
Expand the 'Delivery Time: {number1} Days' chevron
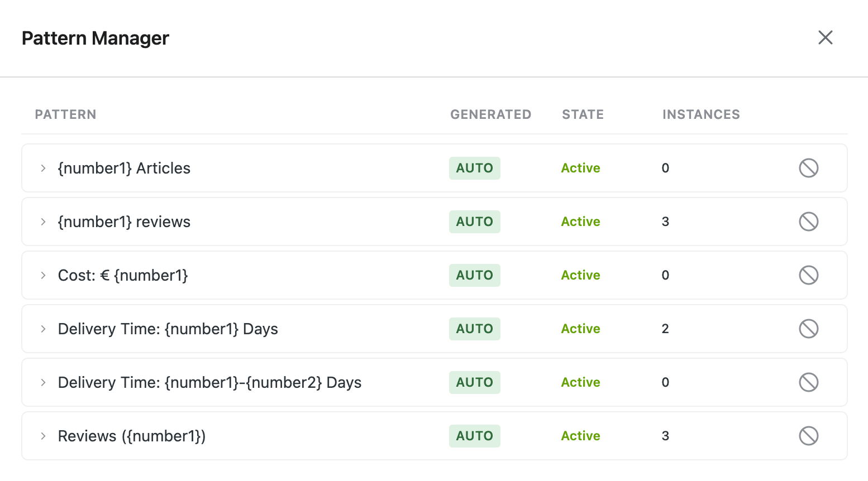click(x=43, y=329)
